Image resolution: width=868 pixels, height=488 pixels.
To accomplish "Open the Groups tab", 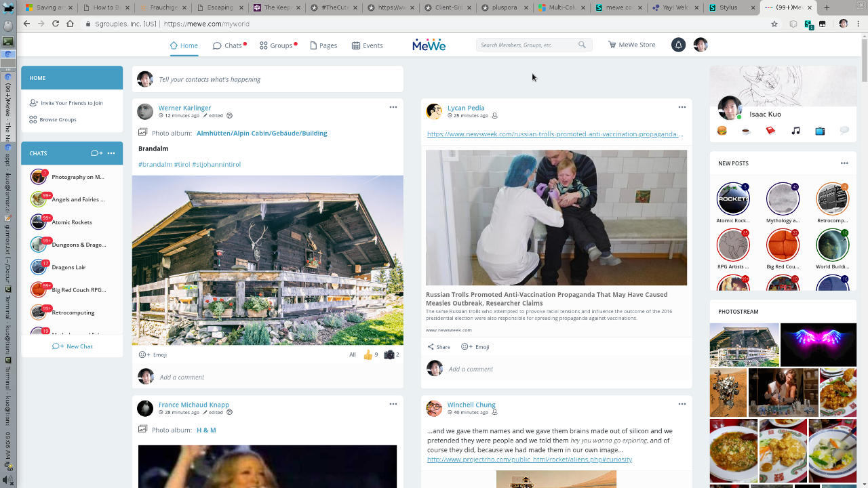I will (x=277, y=45).
